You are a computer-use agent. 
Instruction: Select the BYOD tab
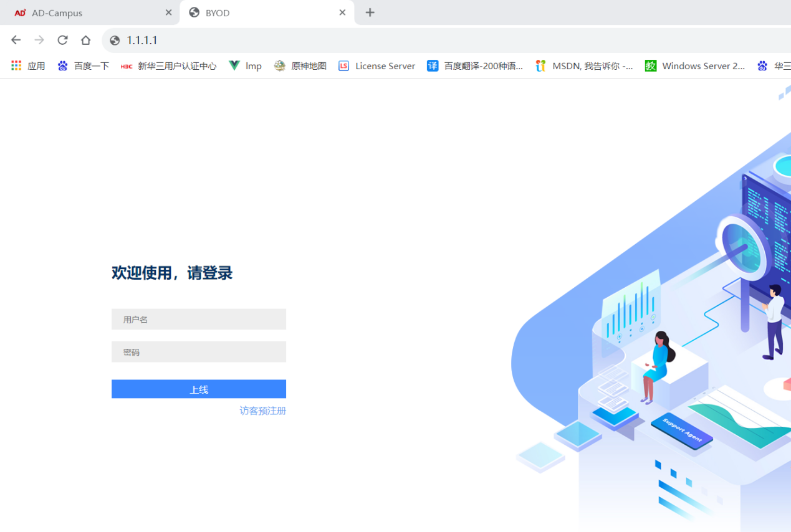pos(262,12)
